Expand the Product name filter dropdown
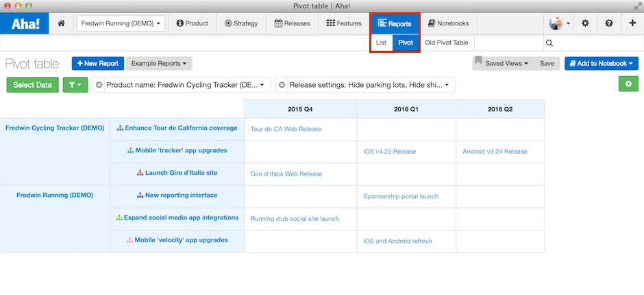The image size is (644, 295). pos(262,85)
